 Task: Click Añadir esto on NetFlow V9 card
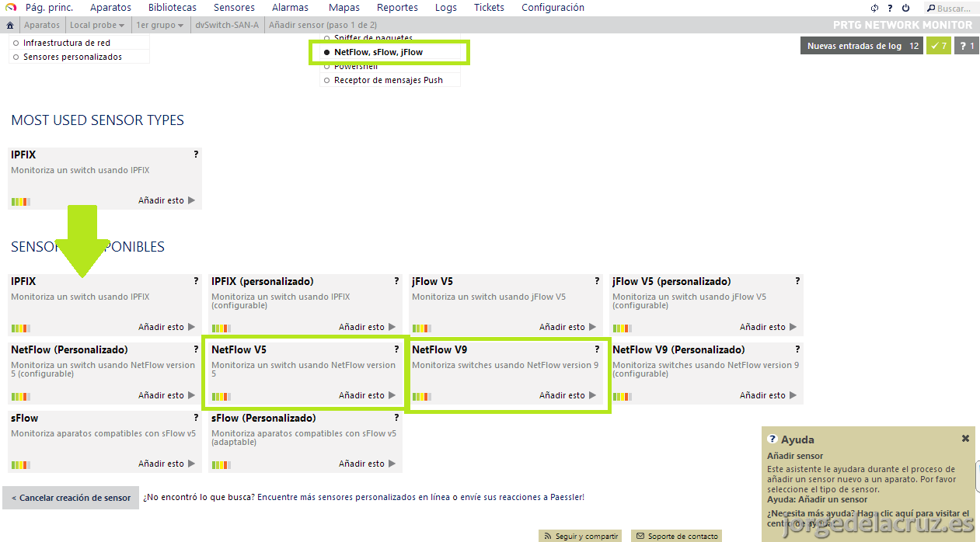[x=567, y=395]
